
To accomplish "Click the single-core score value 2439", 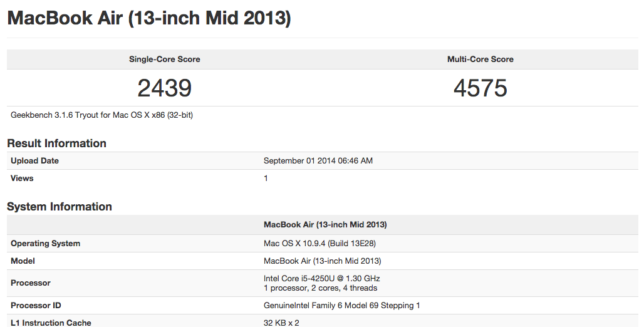I will click(x=165, y=88).
